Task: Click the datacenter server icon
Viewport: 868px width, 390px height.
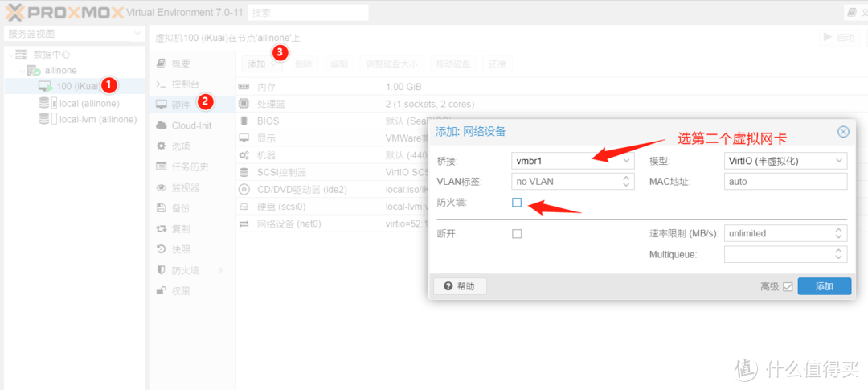Action: tap(21, 55)
